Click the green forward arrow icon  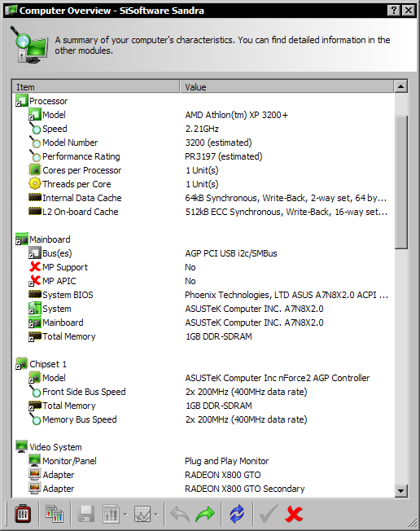click(x=205, y=514)
